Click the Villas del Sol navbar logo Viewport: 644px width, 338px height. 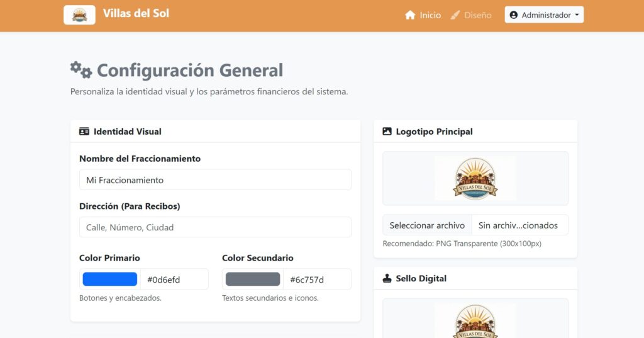click(x=79, y=14)
